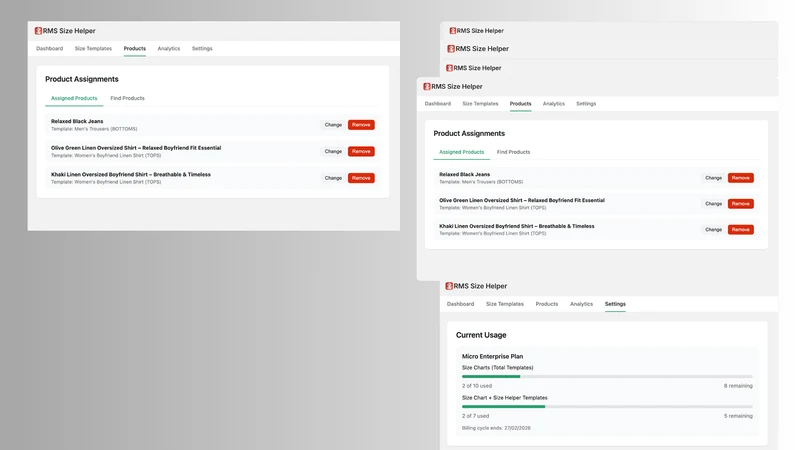Click 'Relaxed Black Jeans' name in left window
800x450 pixels.
pyautogui.click(x=77, y=121)
